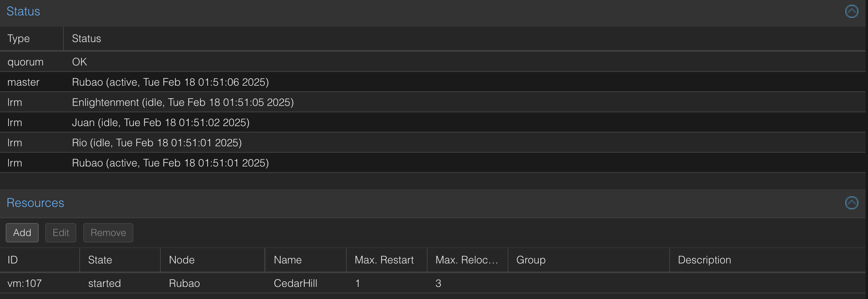The image size is (868, 299).
Task: Sort by the State column header
Action: pos(120,260)
